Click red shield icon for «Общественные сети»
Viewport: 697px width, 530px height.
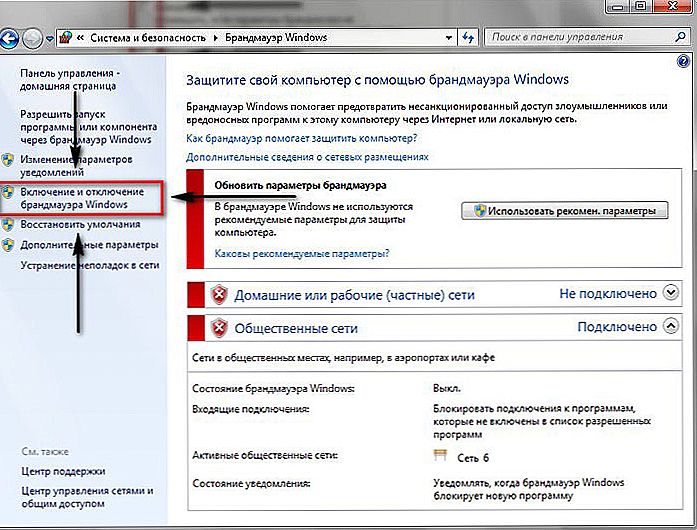pyautogui.click(x=219, y=328)
